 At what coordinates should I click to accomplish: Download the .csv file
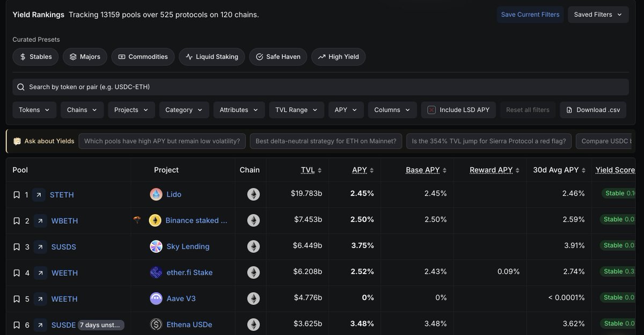[593, 110]
